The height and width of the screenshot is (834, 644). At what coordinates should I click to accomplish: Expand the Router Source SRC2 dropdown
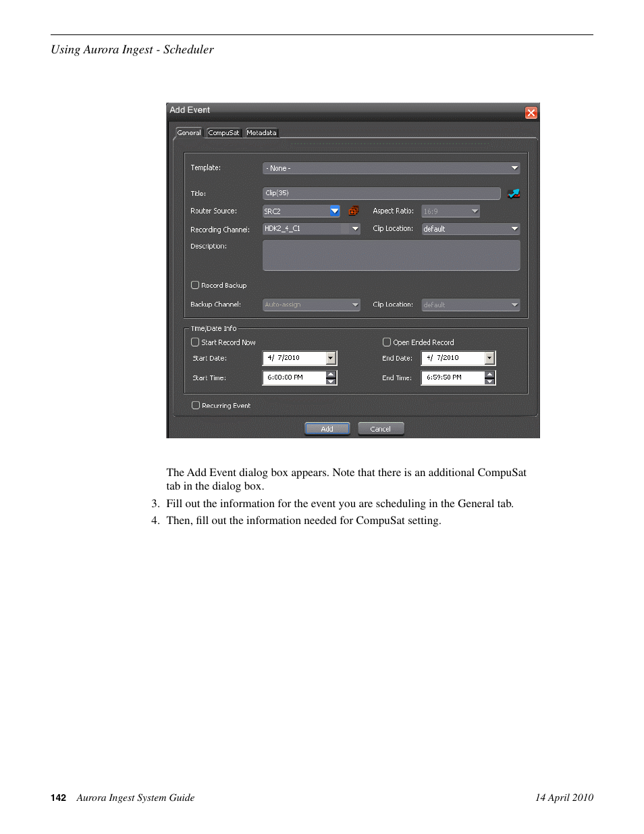(x=335, y=211)
